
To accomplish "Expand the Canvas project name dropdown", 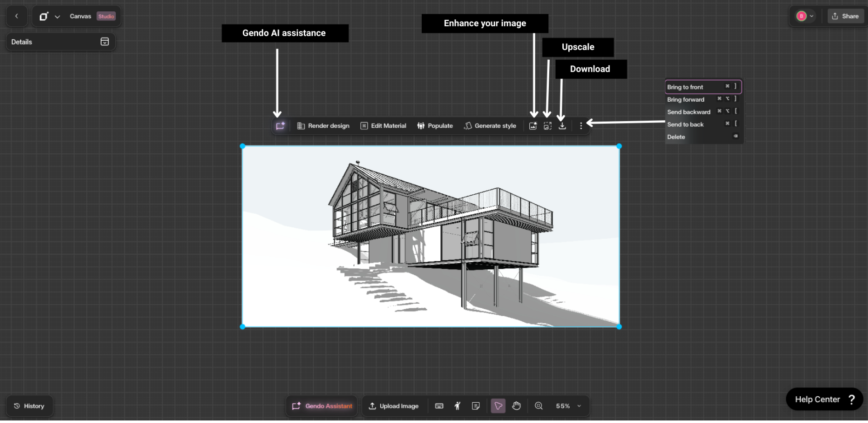I will pos(57,16).
